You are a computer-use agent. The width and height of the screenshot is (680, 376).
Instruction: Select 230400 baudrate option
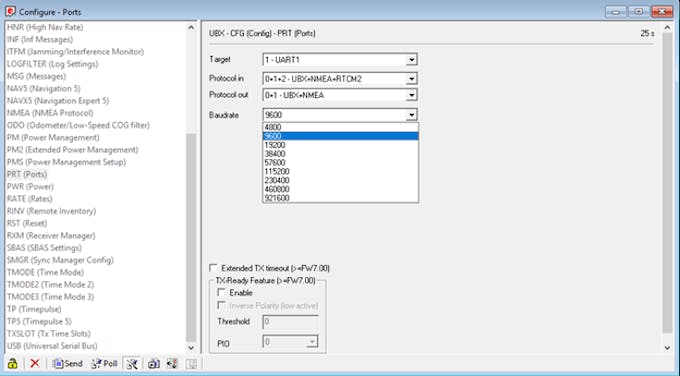point(340,180)
